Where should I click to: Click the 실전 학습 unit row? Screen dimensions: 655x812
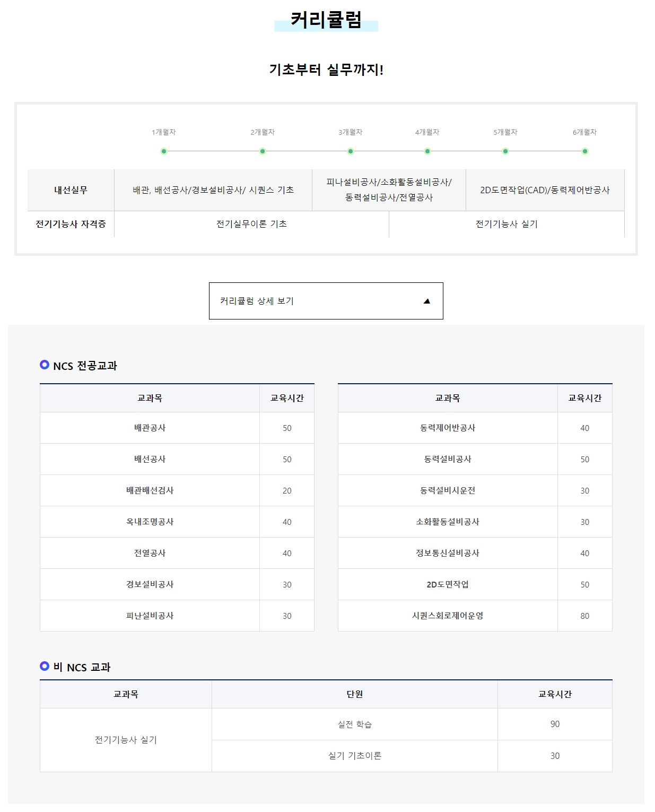pos(355,724)
